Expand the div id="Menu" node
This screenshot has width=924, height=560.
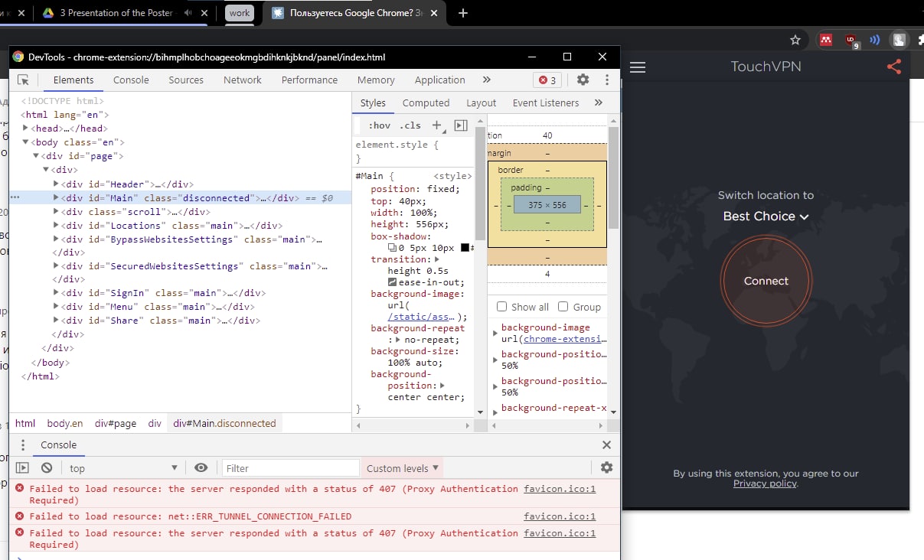coord(56,307)
